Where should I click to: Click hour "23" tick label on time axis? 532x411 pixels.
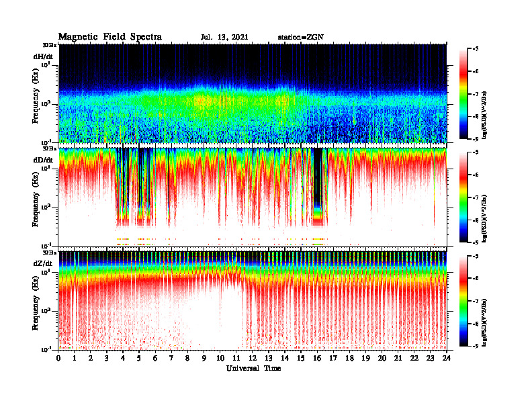[431, 358]
